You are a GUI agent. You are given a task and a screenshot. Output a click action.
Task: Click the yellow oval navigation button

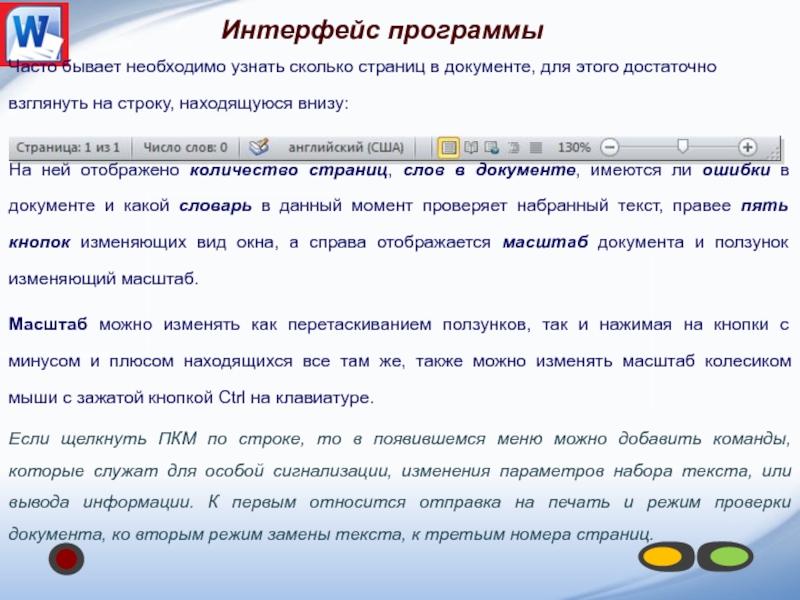664,557
